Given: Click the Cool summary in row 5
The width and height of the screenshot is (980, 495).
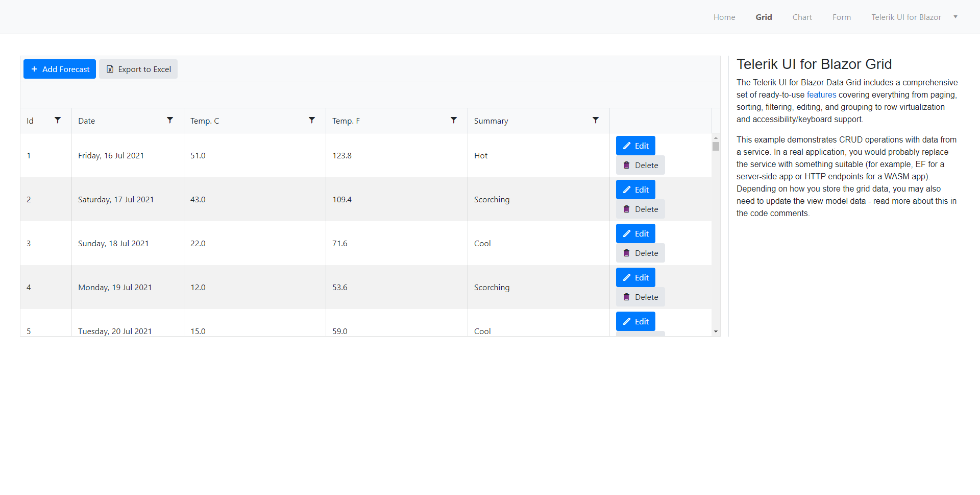Looking at the screenshot, I should pos(538,323).
